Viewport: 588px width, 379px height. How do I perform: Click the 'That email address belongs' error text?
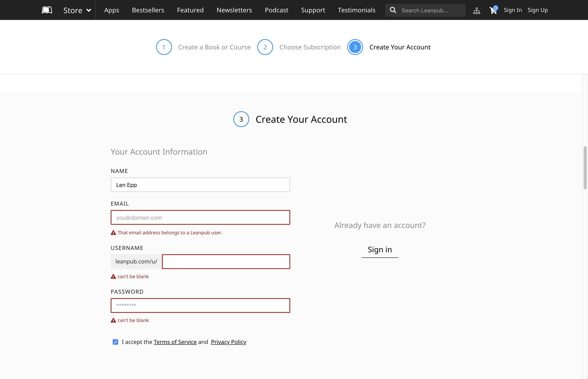tap(170, 233)
